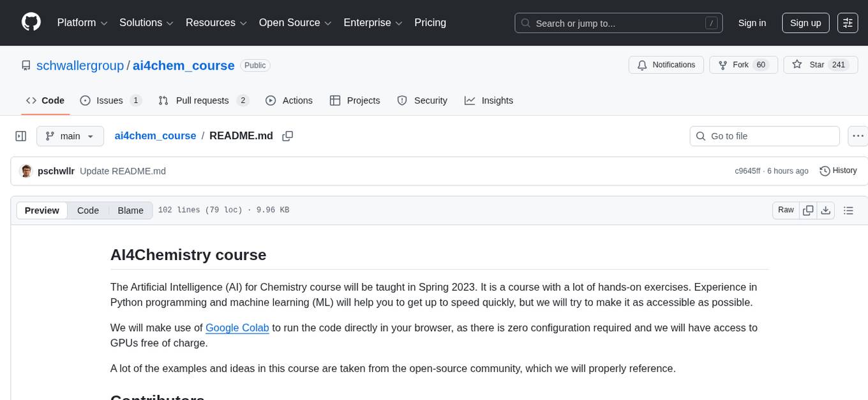Click the GitHub home logo
The height and width of the screenshot is (400, 868).
31,22
